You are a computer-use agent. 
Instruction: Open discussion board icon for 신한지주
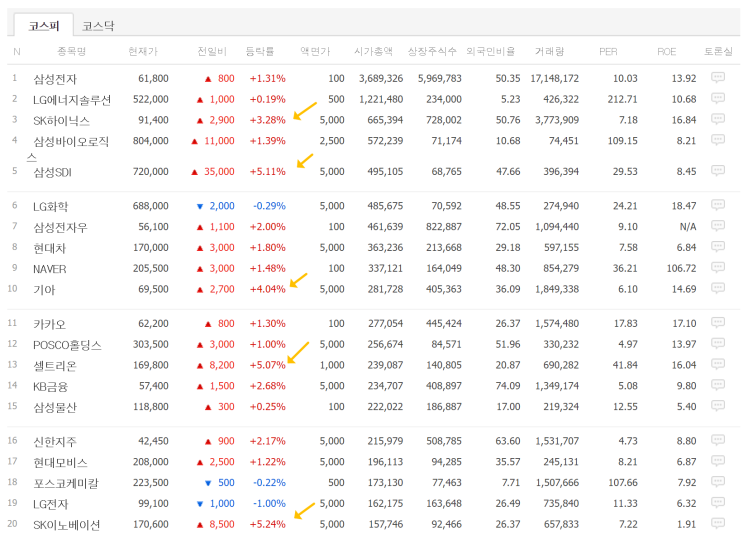click(718, 440)
